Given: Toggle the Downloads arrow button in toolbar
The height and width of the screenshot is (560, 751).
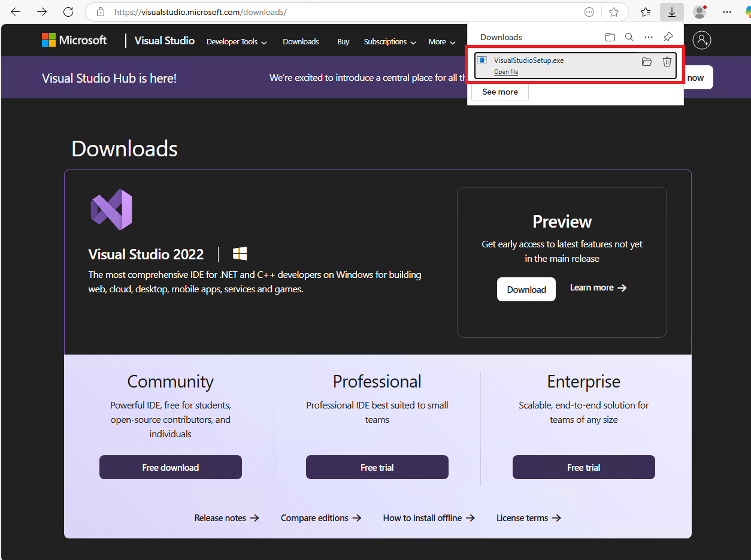Looking at the screenshot, I should [672, 12].
